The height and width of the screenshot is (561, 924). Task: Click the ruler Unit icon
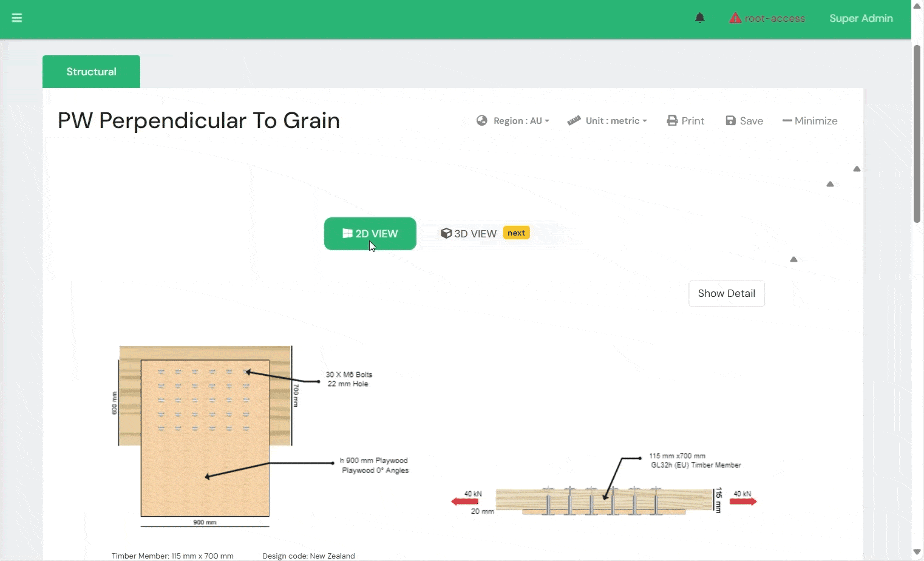coord(574,121)
